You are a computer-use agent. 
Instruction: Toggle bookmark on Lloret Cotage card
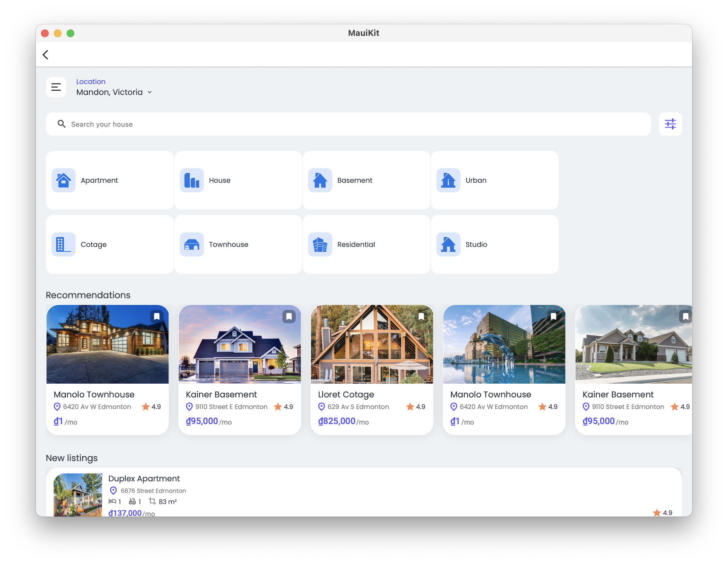(x=421, y=316)
